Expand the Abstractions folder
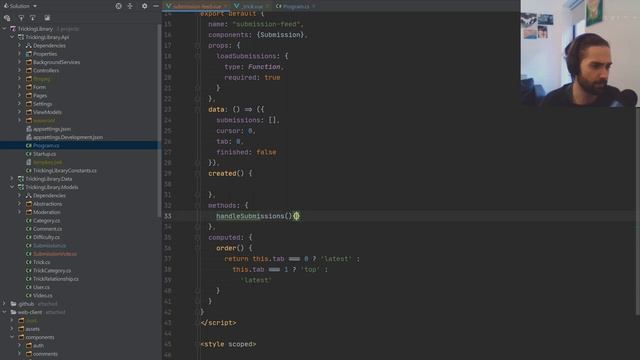The image size is (640, 360). (x=19, y=204)
